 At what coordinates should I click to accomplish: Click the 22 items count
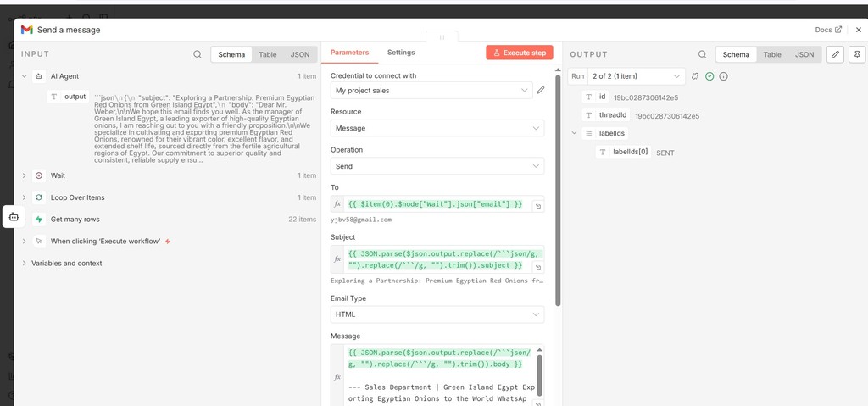click(x=303, y=220)
